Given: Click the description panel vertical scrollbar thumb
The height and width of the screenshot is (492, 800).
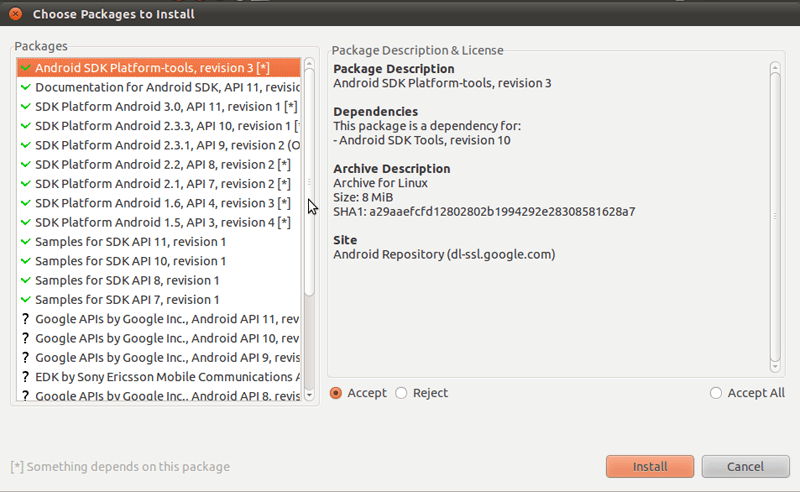Looking at the screenshot, I should coord(775,216).
